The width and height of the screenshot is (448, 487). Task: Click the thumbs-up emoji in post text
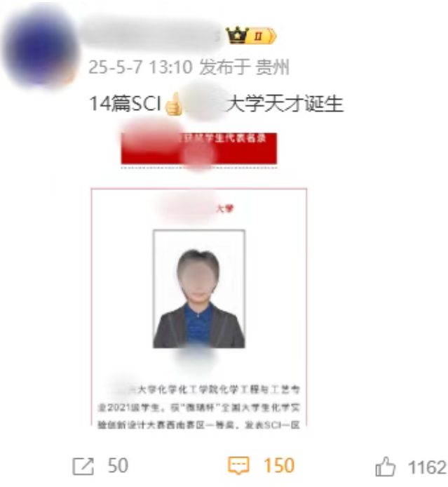pos(172,104)
